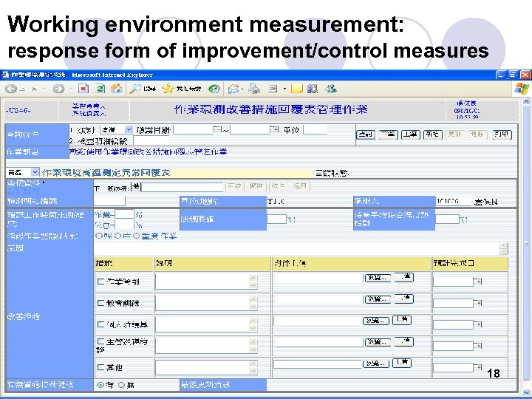Select the 中 workload radio button
532x399 pixels.
[x=117, y=236]
